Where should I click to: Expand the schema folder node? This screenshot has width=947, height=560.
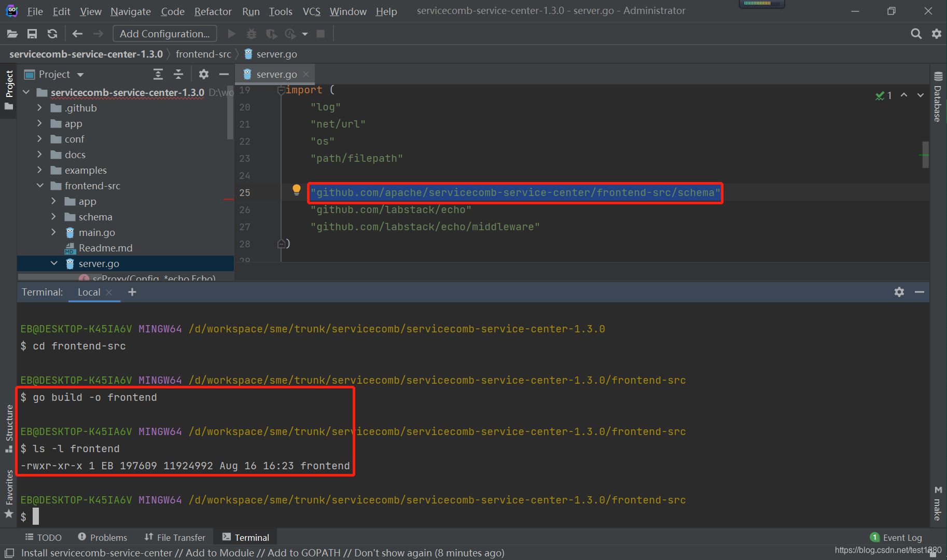[53, 217]
